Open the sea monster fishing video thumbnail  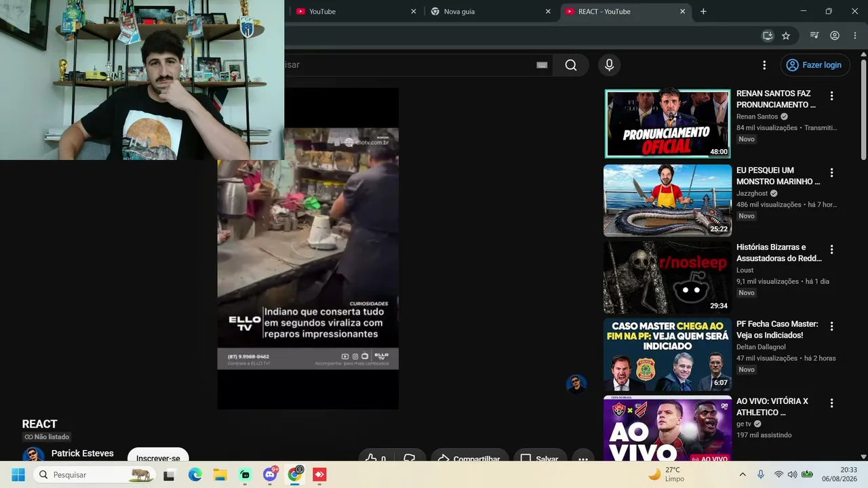point(668,201)
